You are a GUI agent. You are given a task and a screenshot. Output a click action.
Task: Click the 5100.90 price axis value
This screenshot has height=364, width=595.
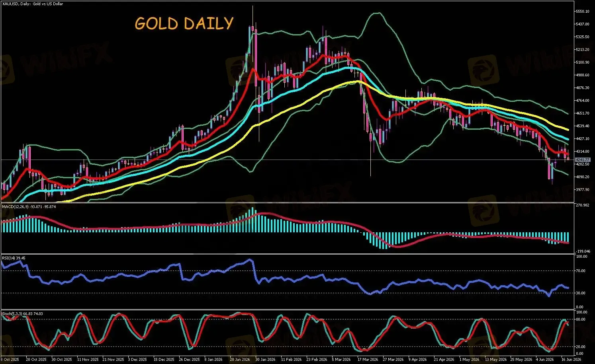tap(582, 62)
